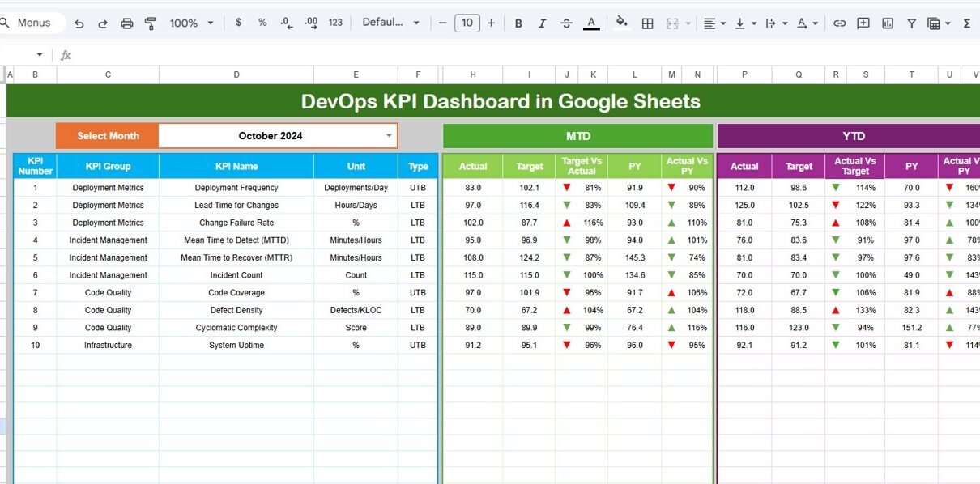Open the Functions sigma menu

[x=967, y=23]
